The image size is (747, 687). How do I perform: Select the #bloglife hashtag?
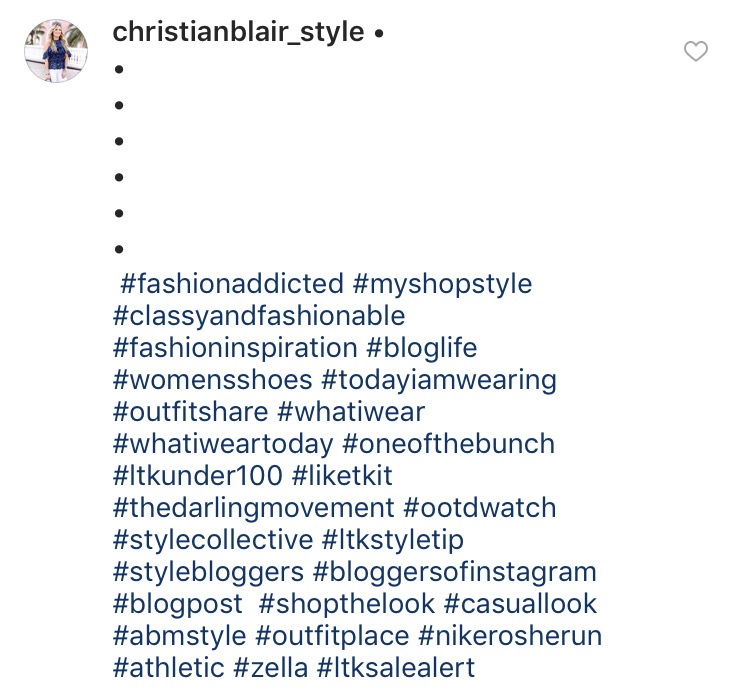[x=422, y=348]
